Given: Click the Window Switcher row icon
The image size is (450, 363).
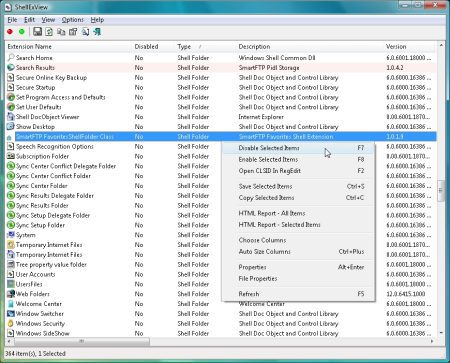Looking at the screenshot, I should coord(11,314).
